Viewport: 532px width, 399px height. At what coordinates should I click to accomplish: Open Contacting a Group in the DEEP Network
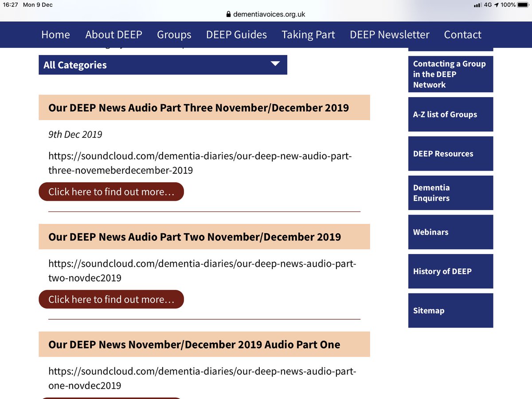click(450, 74)
